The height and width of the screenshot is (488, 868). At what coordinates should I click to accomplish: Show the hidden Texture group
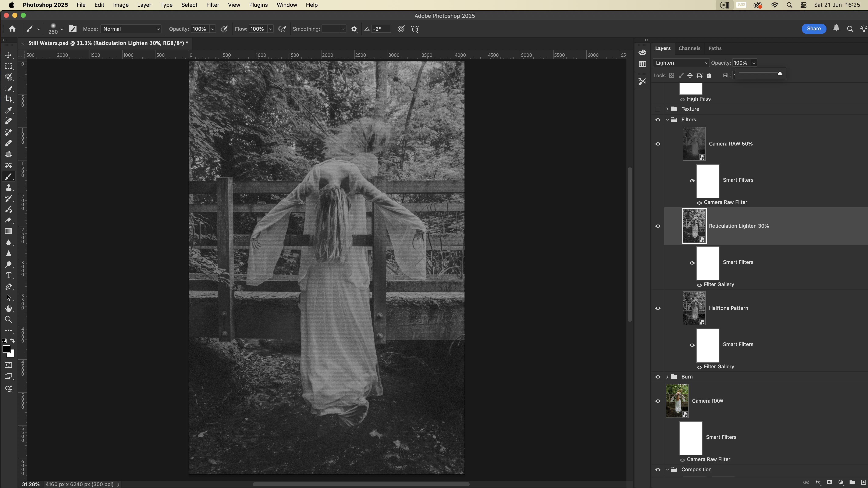[x=657, y=109]
